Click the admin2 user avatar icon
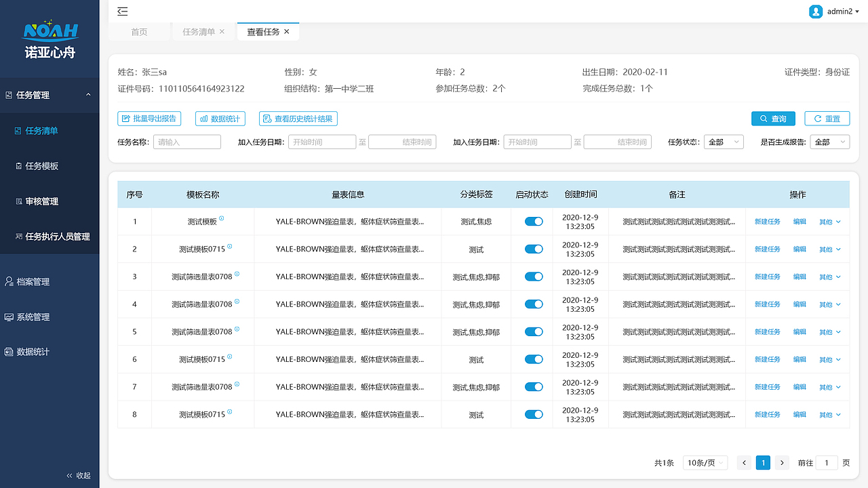 click(816, 12)
